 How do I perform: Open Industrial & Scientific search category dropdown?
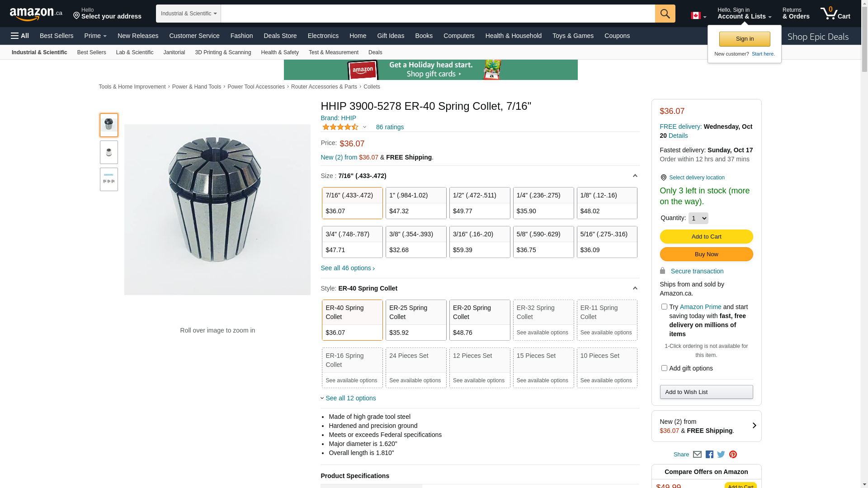pos(189,14)
